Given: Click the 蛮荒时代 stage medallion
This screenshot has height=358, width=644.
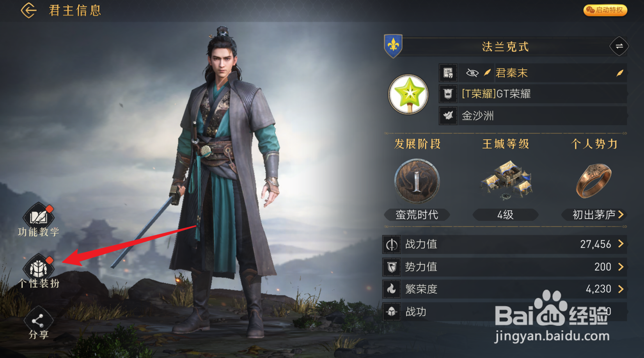Looking at the screenshot, I should pyautogui.click(x=417, y=181).
